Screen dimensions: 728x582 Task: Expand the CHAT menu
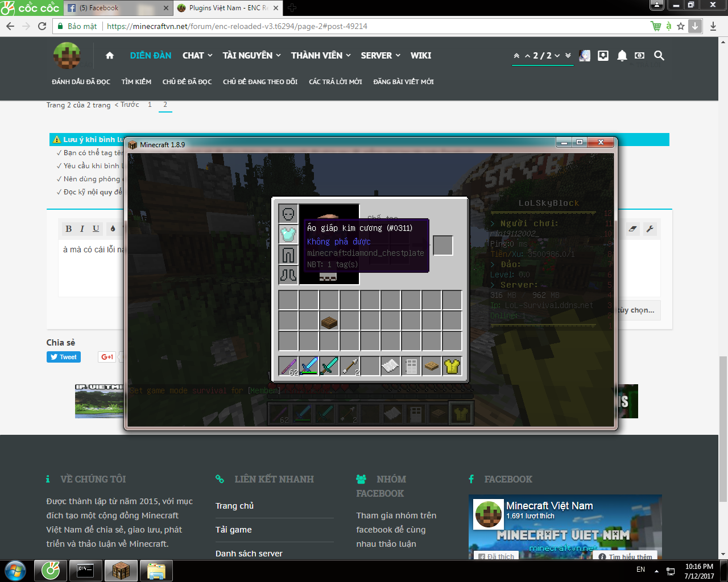tap(197, 55)
